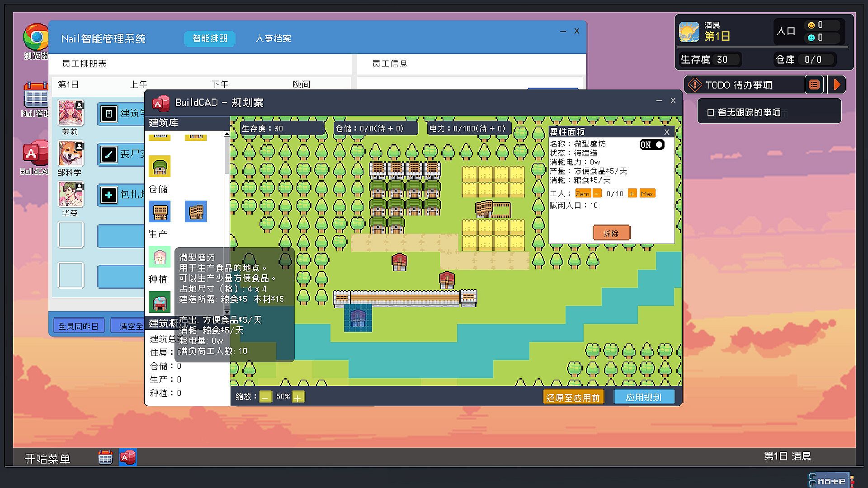Click the TODO list view icon
The height and width of the screenshot is (488, 868).
tap(814, 85)
